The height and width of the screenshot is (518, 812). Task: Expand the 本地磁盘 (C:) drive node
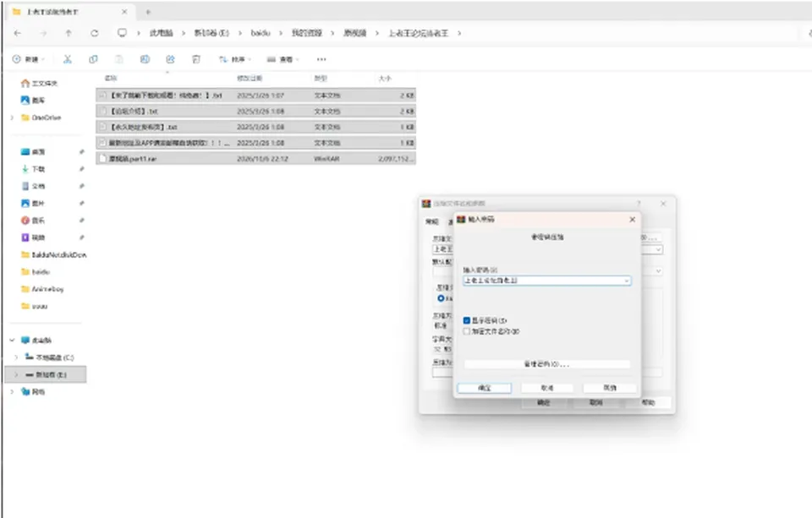coord(16,357)
